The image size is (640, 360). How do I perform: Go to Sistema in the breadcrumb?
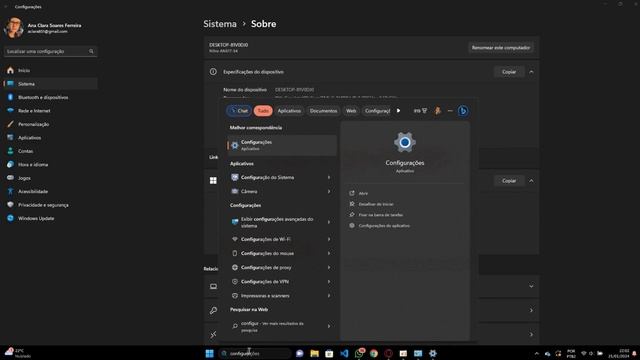click(220, 24)
